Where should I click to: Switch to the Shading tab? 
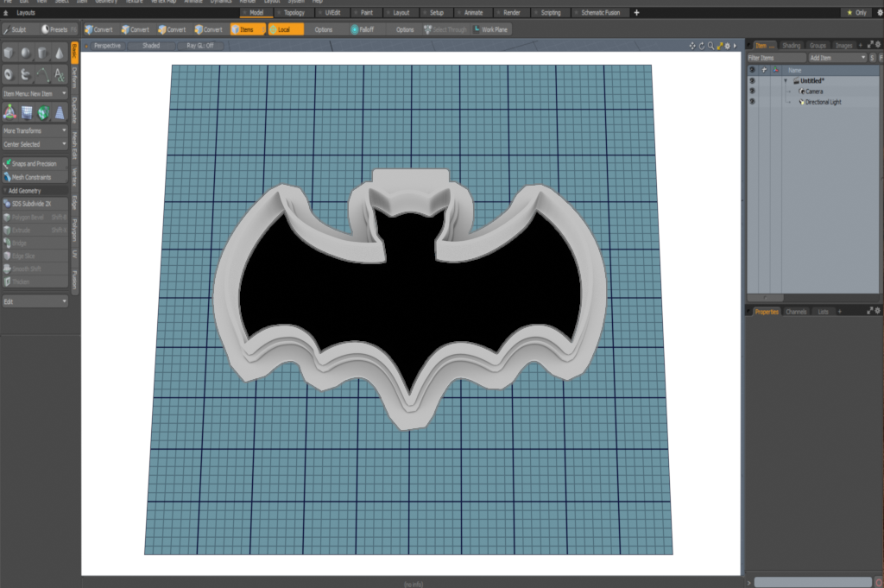[x=791, y=45]
